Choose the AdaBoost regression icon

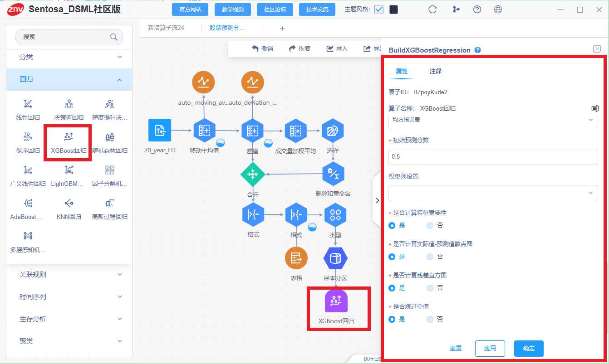[28, 203]
